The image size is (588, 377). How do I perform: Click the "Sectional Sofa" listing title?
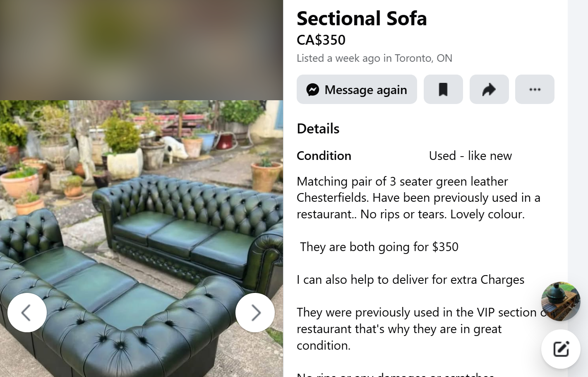click(x=362, y=19)
